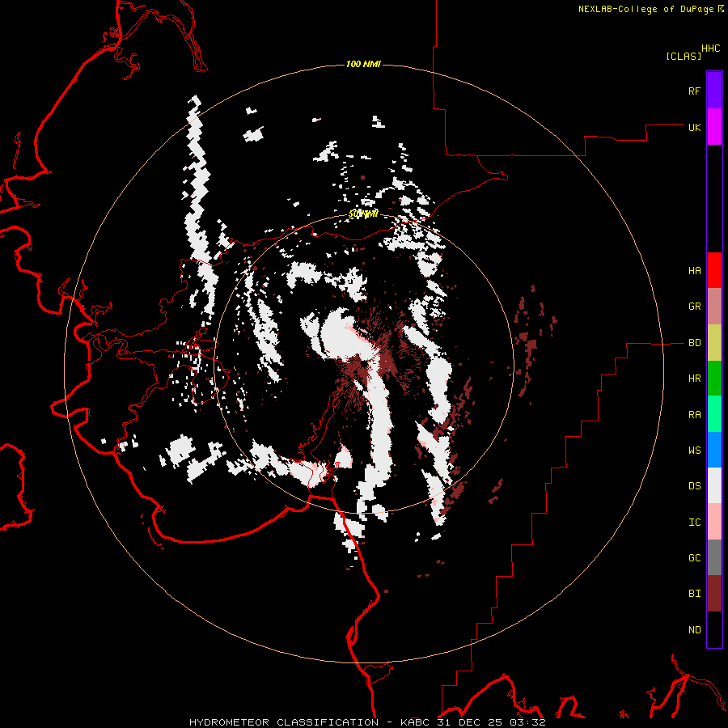This screenshot has width=728, height=728.
Task: Click the BI legend label
Action: 695,594
